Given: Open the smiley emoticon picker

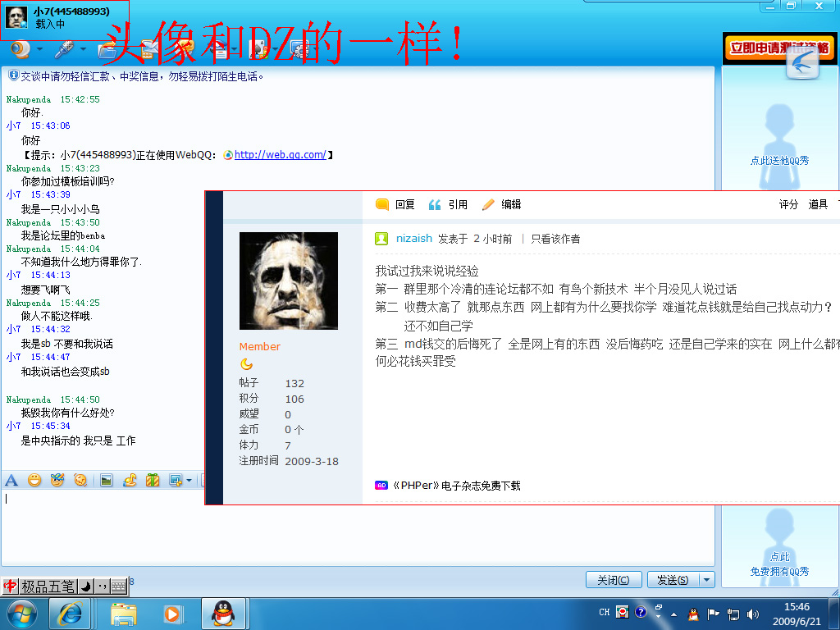Looking at the screenshot, I should click(x=34, y=481).
